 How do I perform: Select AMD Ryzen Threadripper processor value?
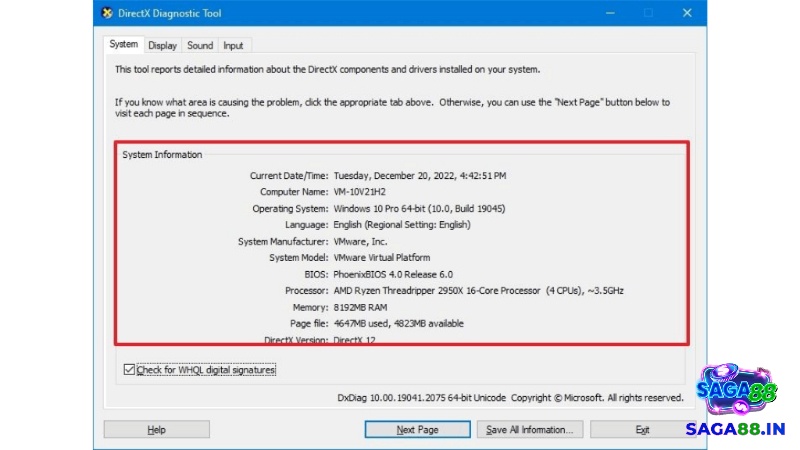479,290
